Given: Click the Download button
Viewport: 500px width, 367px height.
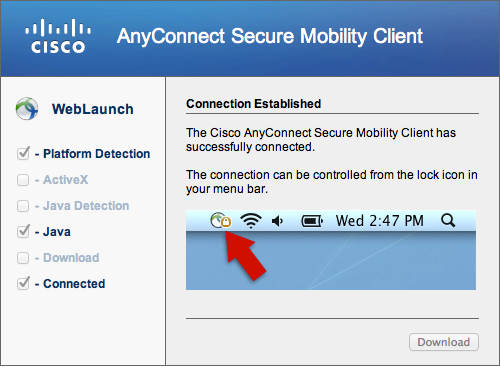Looking at the screenshot, I should pos(444,342).
